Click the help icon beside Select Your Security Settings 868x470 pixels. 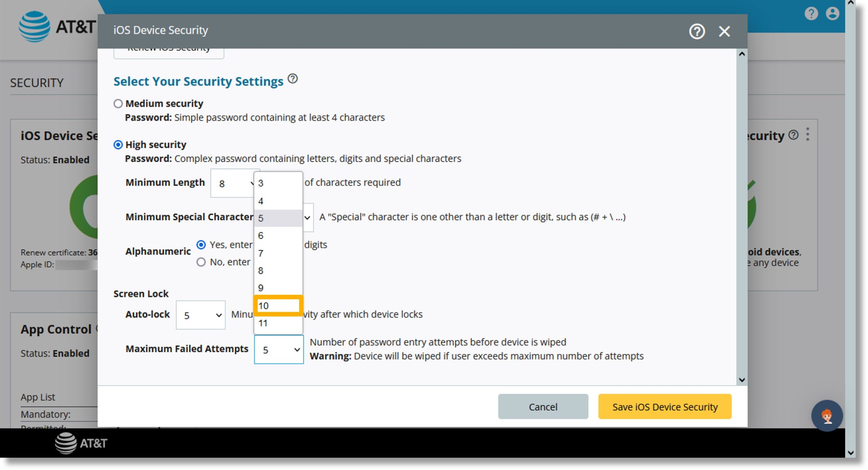coord(293,79)
